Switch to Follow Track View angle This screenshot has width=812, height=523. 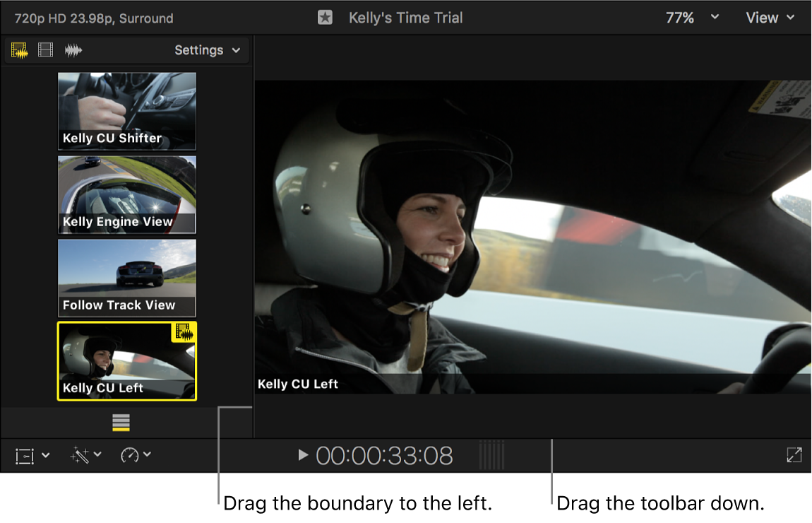127,278
